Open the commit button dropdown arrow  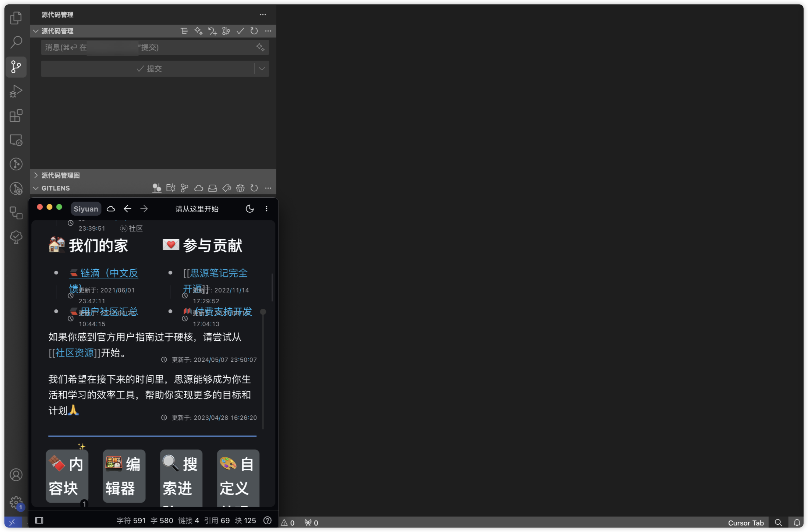[262, 69]
